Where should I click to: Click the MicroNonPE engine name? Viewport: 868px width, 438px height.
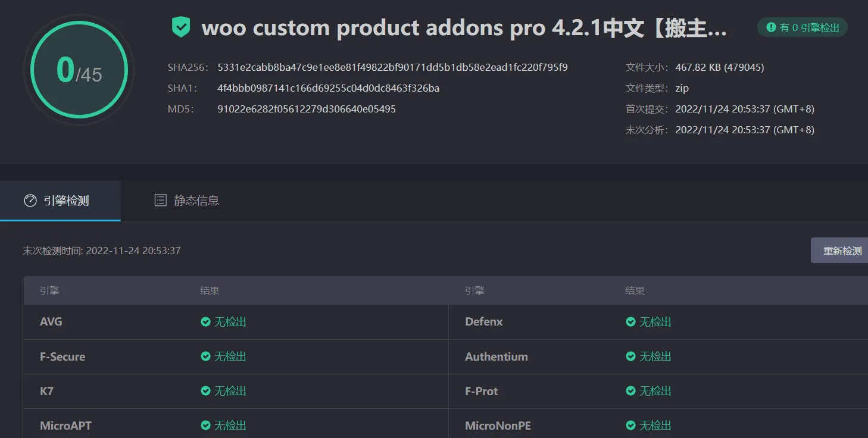[498, 426]
